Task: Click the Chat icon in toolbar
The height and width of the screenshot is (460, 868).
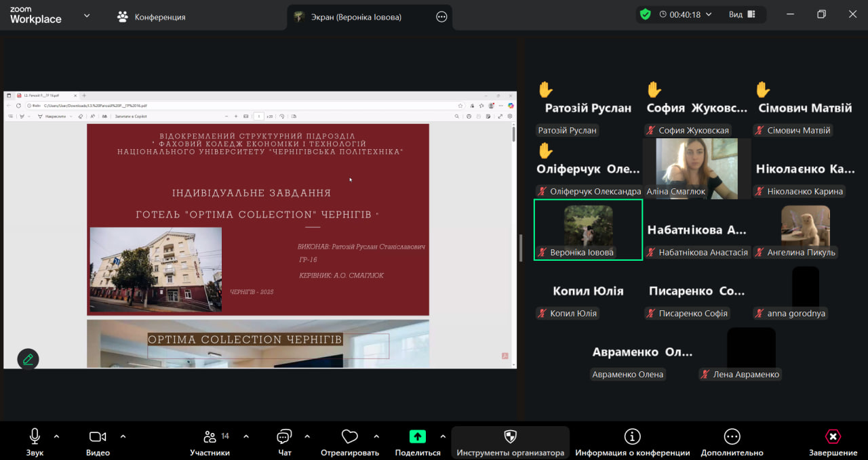Action: tap(285, 437)
